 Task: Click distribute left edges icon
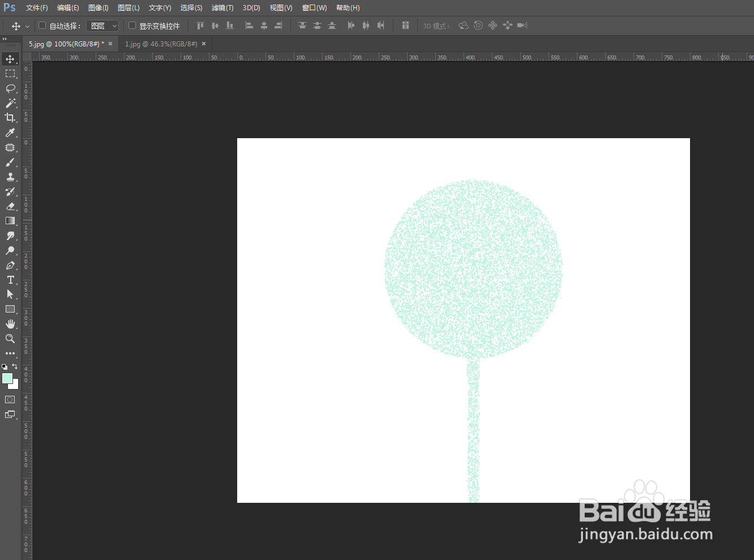[351, 25]
